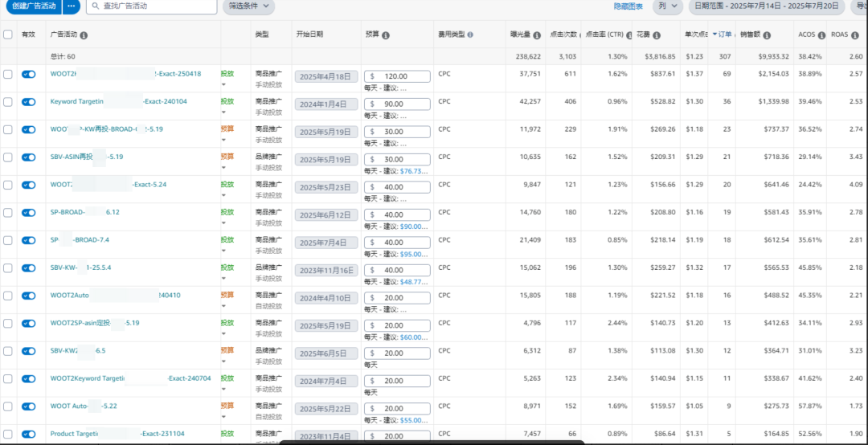Disable the campaign ending in 6.12

[28, 213]
